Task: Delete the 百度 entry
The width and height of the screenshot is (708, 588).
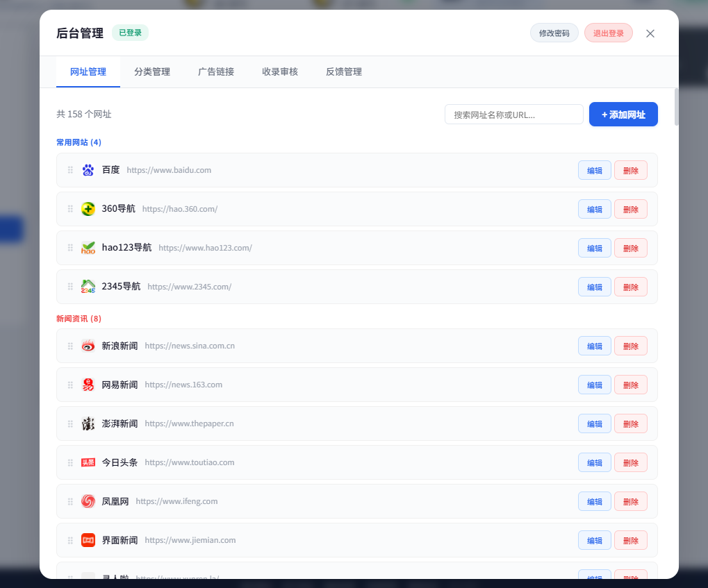Action: [631, 170]
